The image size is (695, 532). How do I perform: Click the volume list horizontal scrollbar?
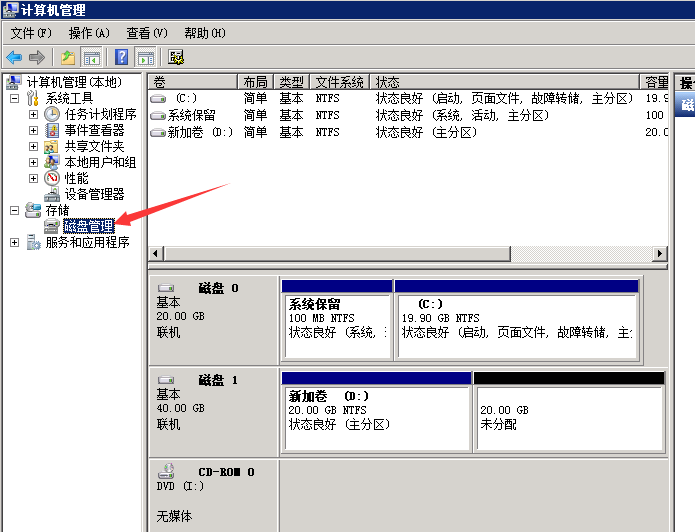coord(400,254)
